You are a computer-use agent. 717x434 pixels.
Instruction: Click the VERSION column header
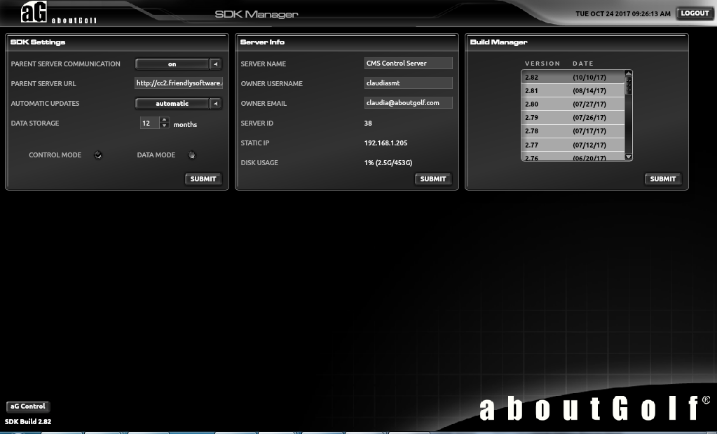tap(542, 64)
